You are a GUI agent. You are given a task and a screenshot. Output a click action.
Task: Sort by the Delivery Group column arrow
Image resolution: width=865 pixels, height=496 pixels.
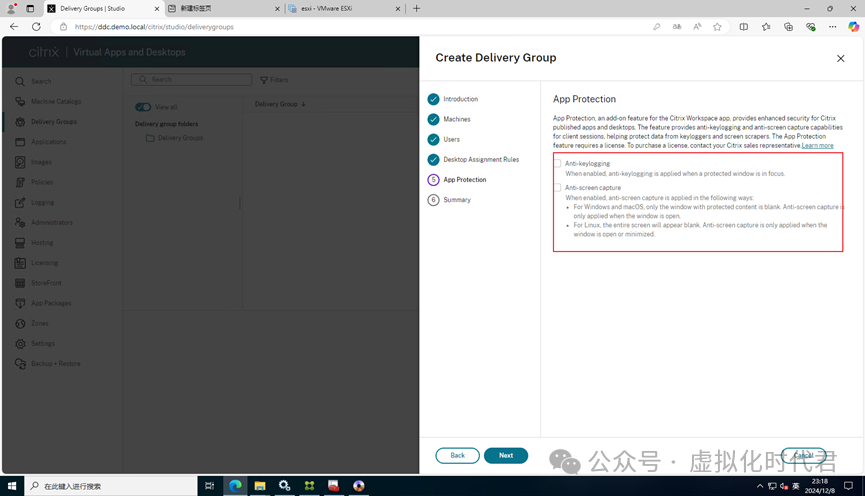[x=303, y=104]
